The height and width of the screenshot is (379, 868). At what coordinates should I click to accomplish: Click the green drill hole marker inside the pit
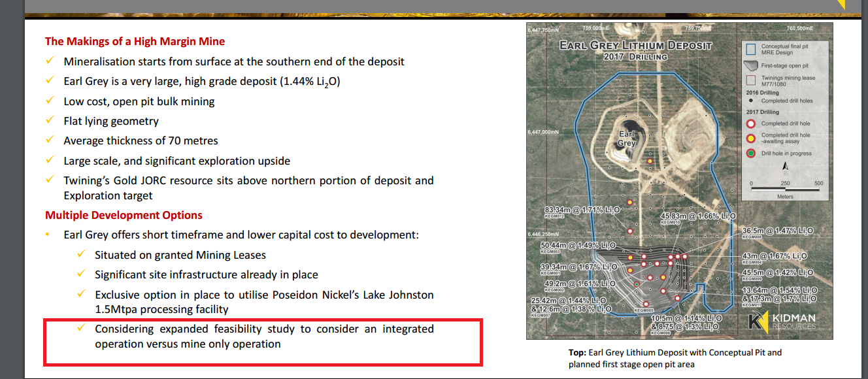[637, 284]
